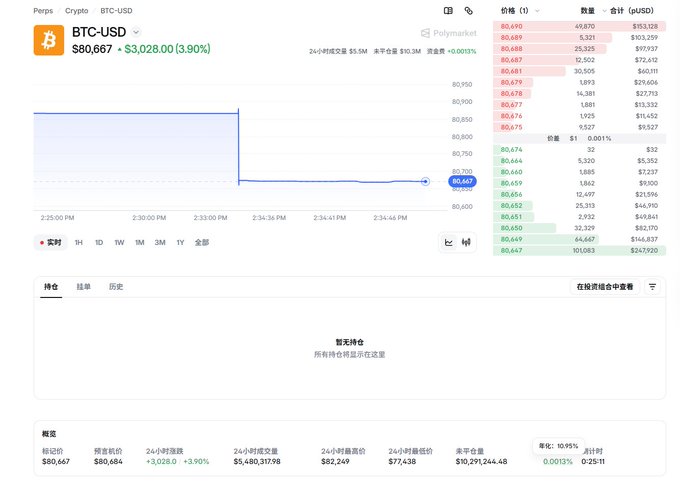Select the 1D timeframe
The width and height of the screenshot is (680, 491).
pos(99,242)
